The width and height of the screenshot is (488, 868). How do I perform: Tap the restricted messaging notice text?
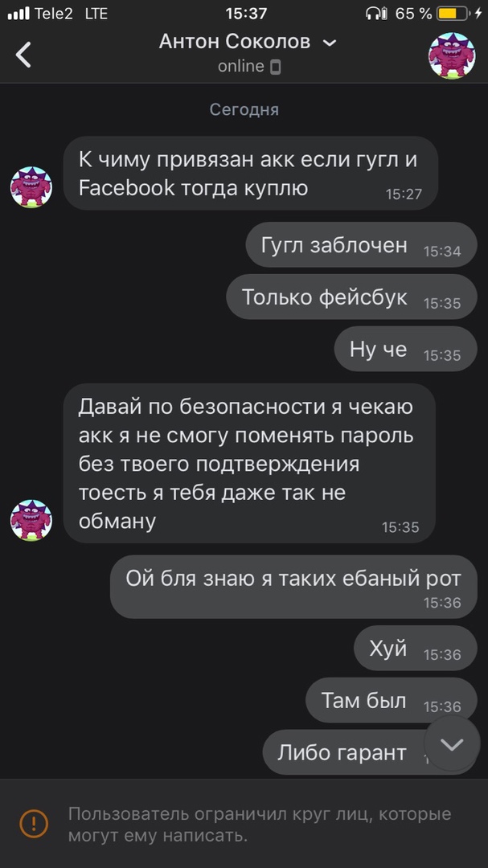click(x=260, y=825)
